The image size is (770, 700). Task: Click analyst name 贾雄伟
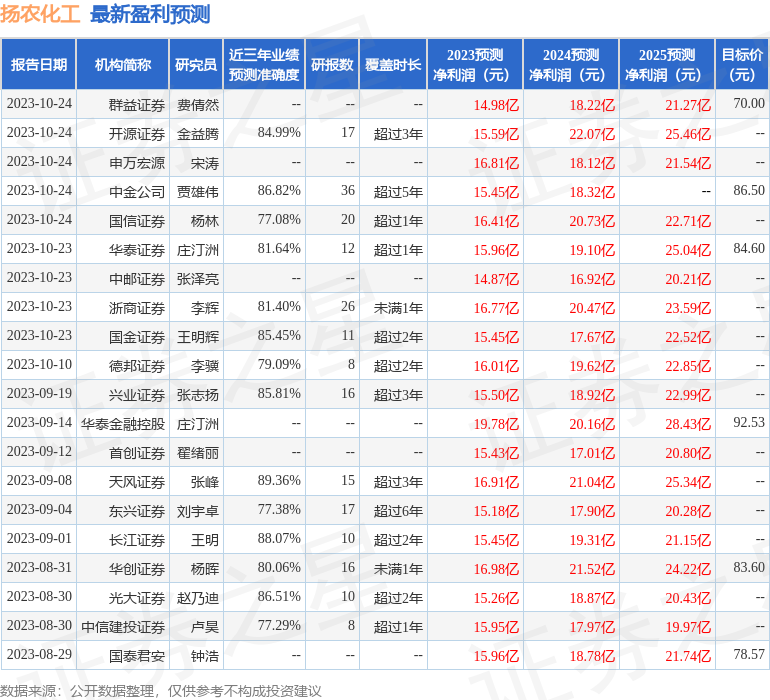(197, 192)
